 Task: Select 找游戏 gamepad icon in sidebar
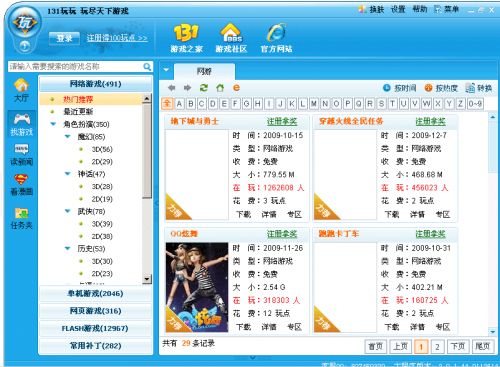[22, 125]
